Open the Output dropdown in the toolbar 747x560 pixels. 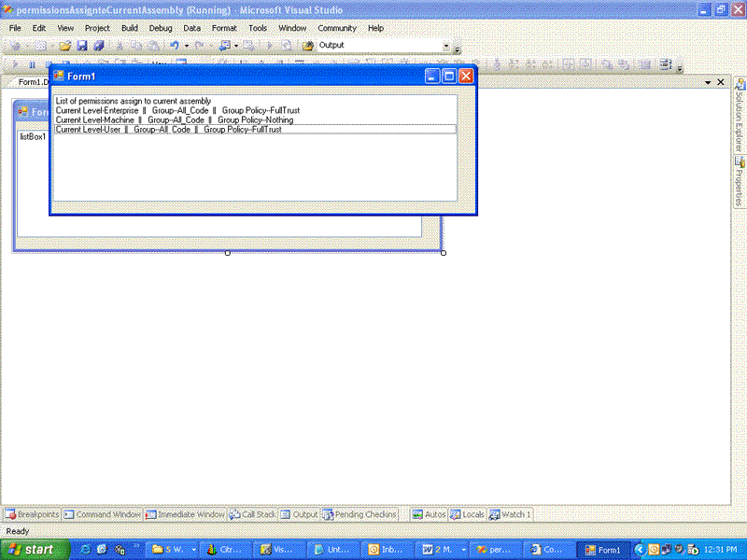pyautogui.click(x=446, y=47)
